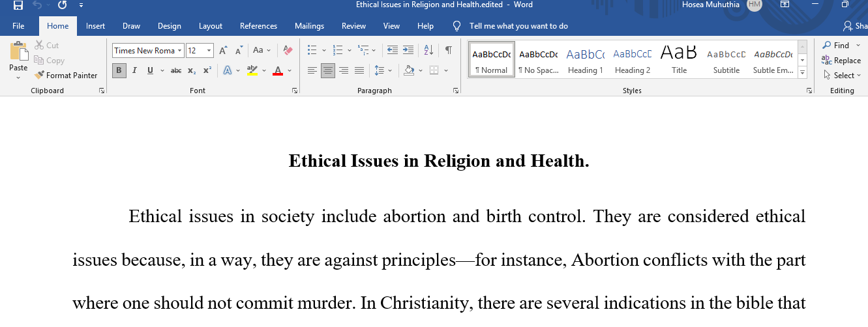This screenshot has width=868, height=327.
Task: Open the References ribbon tab
Action: [258, 26]
